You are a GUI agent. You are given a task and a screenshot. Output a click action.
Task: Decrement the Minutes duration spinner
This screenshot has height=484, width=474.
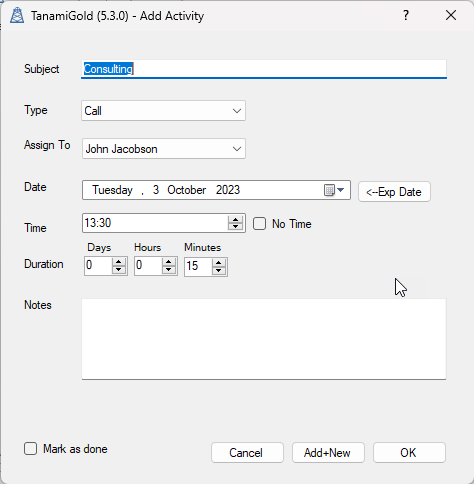coord(218,270)
